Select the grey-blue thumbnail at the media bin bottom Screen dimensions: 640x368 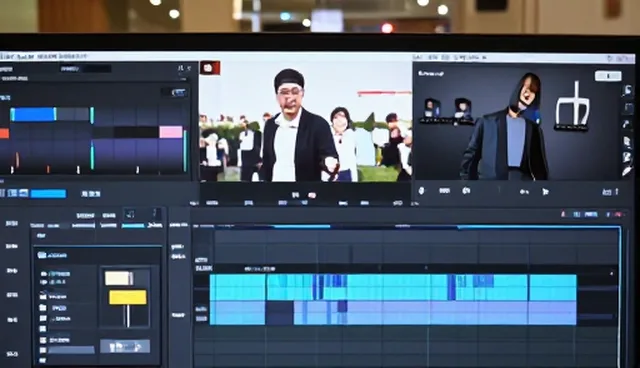point(125,346)
